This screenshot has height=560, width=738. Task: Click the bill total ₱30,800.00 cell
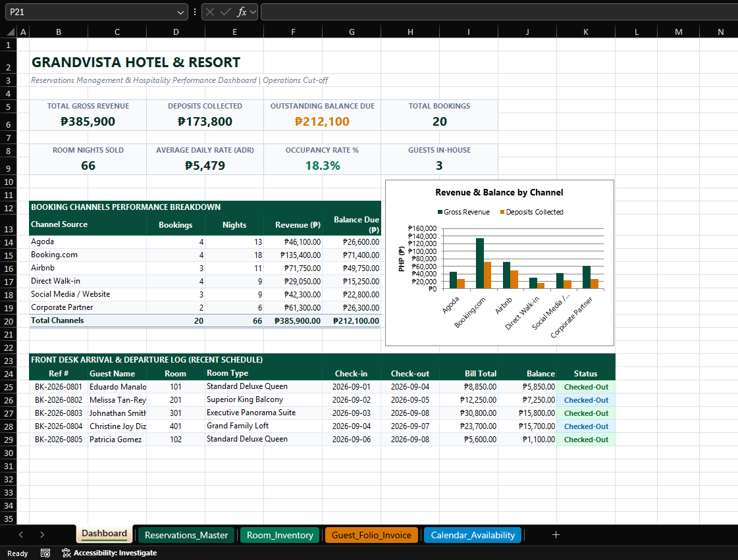[469, 413]
